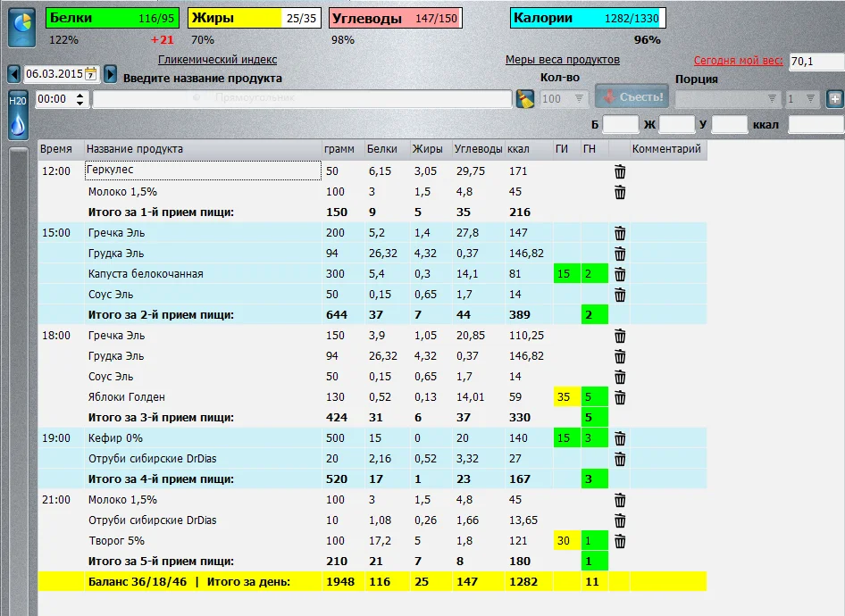845x616 pixels.
Task: Open the Гликемический индекс link
Action: coord(217,60)
